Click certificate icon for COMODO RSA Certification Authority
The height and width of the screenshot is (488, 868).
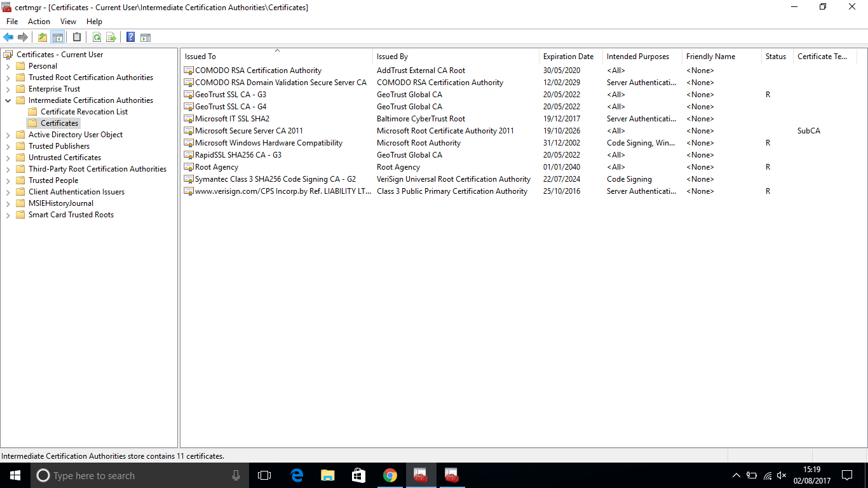pyautogui.click(x=189, y=71)
